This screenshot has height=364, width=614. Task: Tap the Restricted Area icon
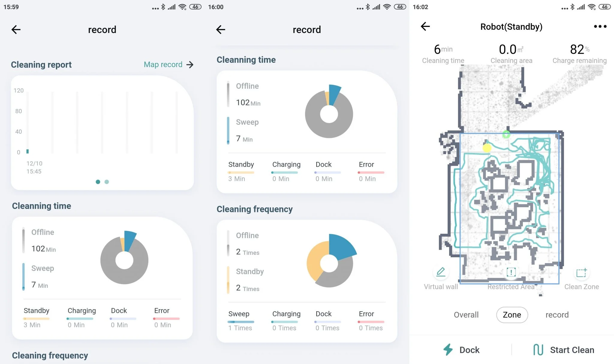(511, 272)
